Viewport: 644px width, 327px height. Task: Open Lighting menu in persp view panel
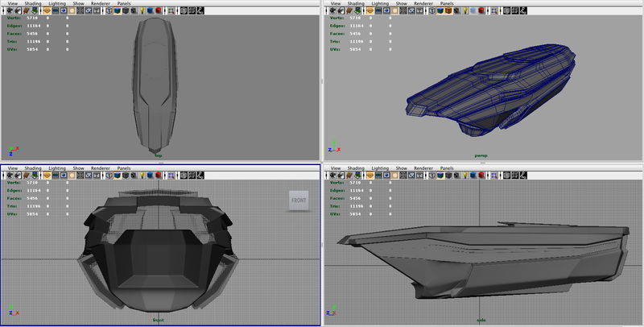[381, 3]
